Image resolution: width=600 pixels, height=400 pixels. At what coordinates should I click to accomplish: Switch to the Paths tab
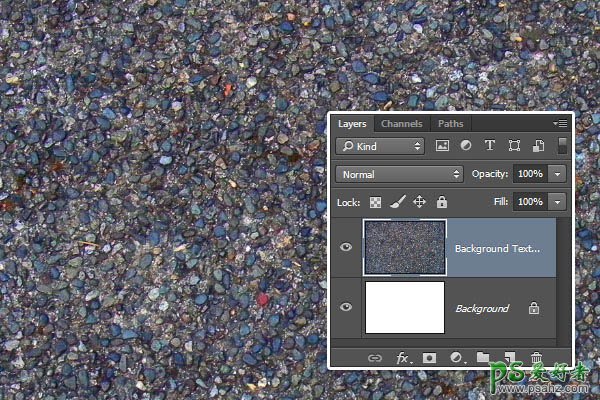click(450, 124)
